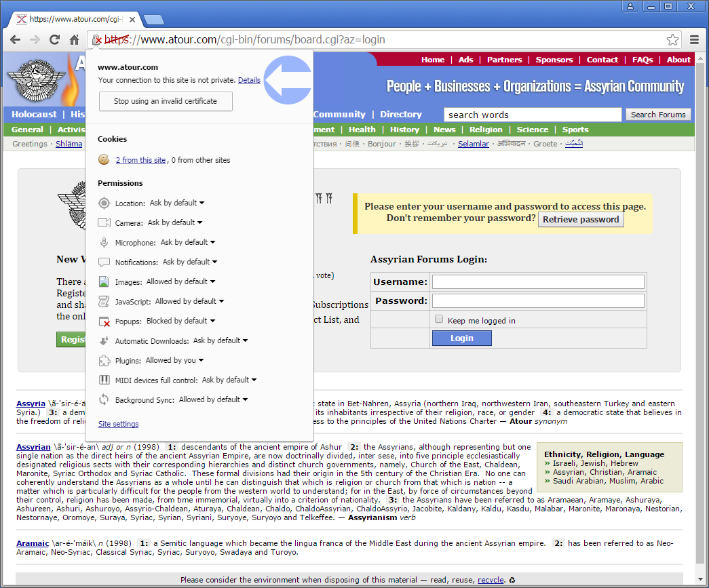Close the atour.com tab
Image resolution: width=709 pixels, height=588 pixels.
tap(132, 20)
